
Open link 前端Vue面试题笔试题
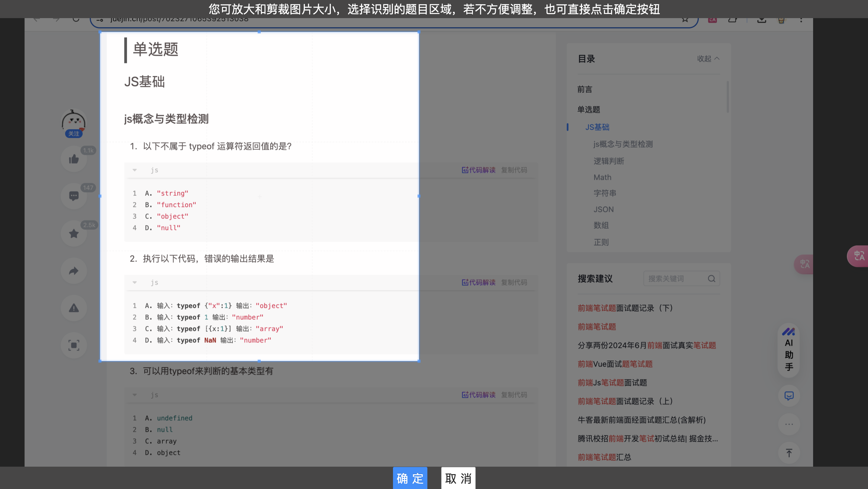click(615, 364)
